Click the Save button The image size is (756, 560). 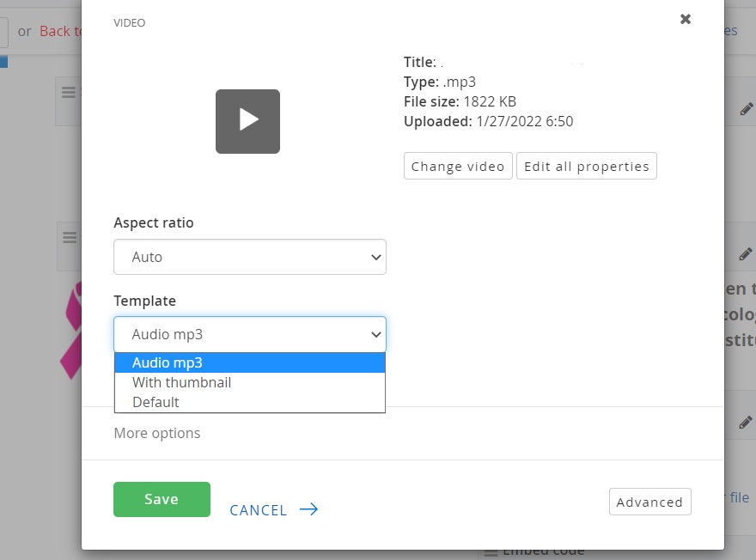162,499
